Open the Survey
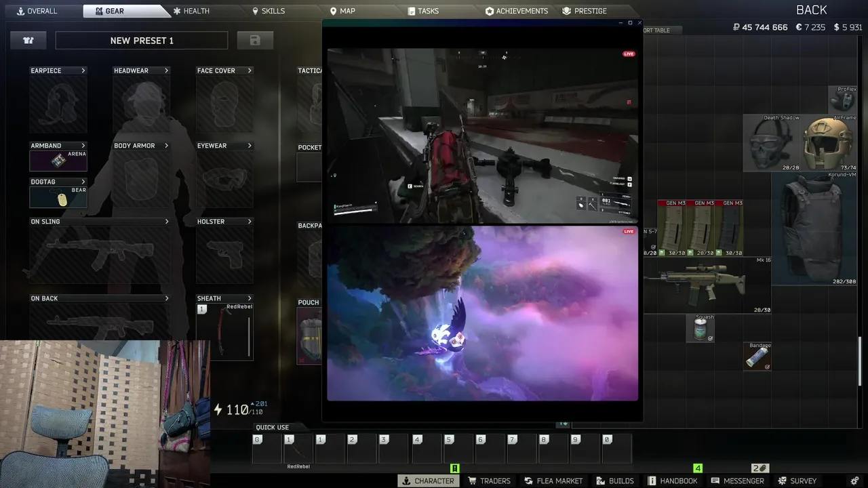Screen dimensions: 868x488 pyautogui.click(x=797, y=481)
